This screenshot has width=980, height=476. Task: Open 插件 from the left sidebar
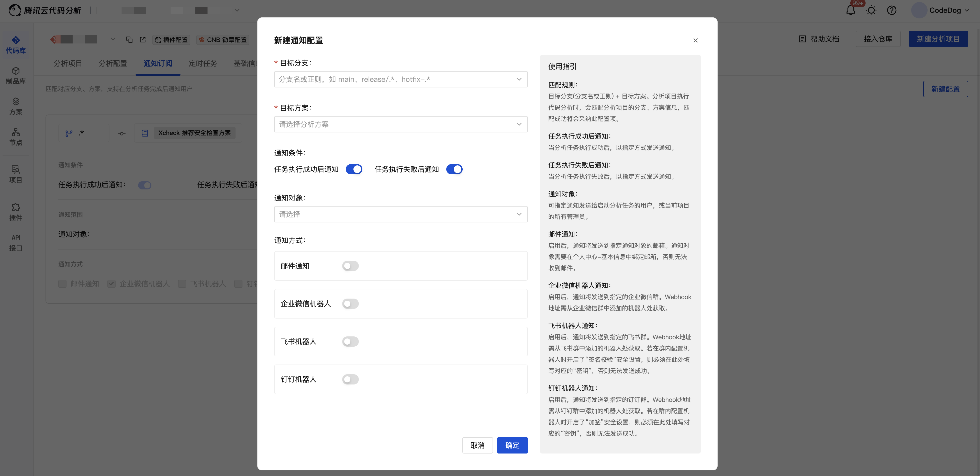16,211
